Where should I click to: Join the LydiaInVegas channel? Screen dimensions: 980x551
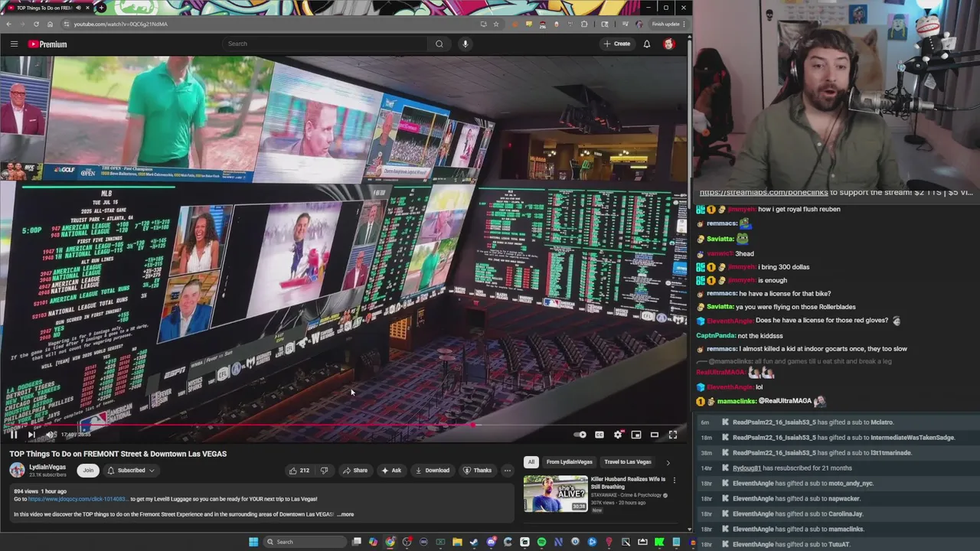[88, 470]
